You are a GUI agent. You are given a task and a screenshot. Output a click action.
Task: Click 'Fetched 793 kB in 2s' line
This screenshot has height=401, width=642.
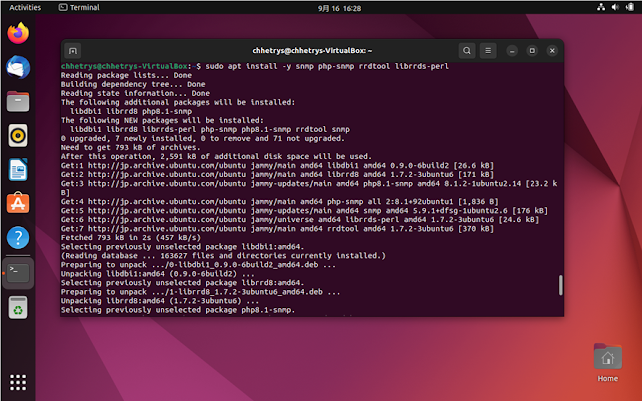click(131, 237)
